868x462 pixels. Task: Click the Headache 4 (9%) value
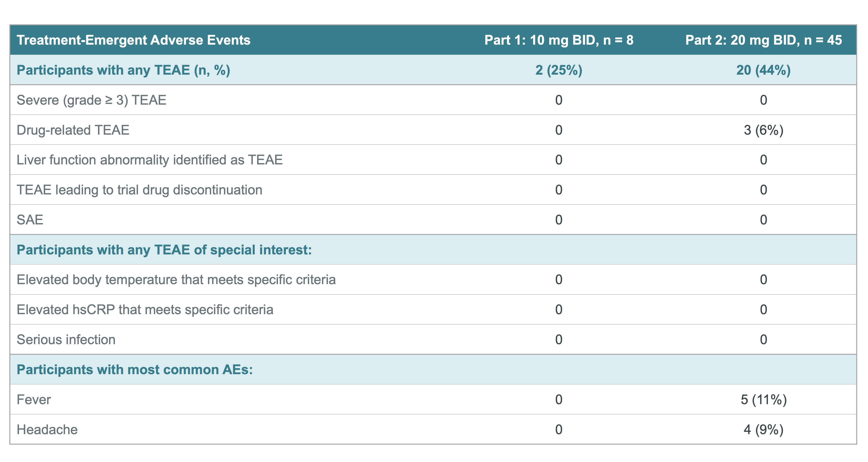pyautogui.click(x=763, y=430)
